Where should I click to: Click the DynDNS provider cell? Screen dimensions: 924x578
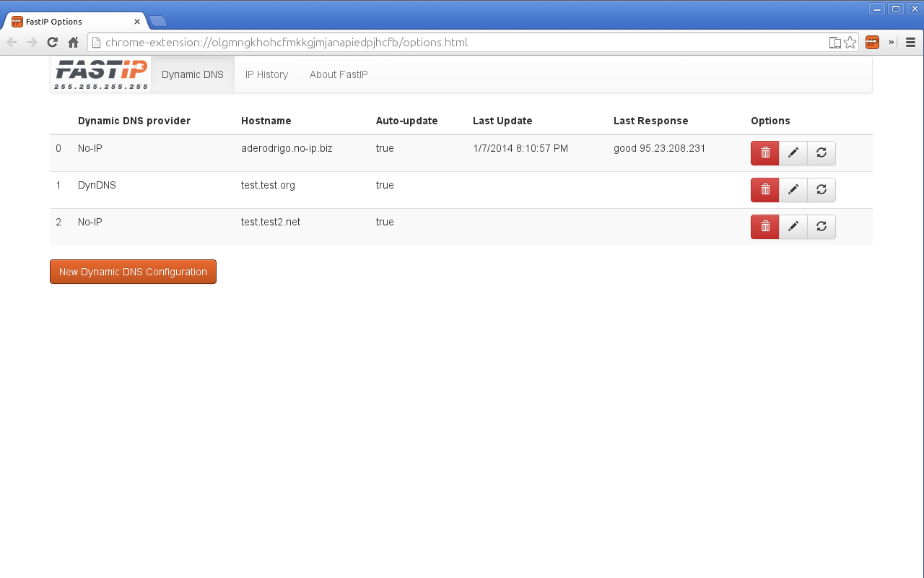tap(97, 185)
